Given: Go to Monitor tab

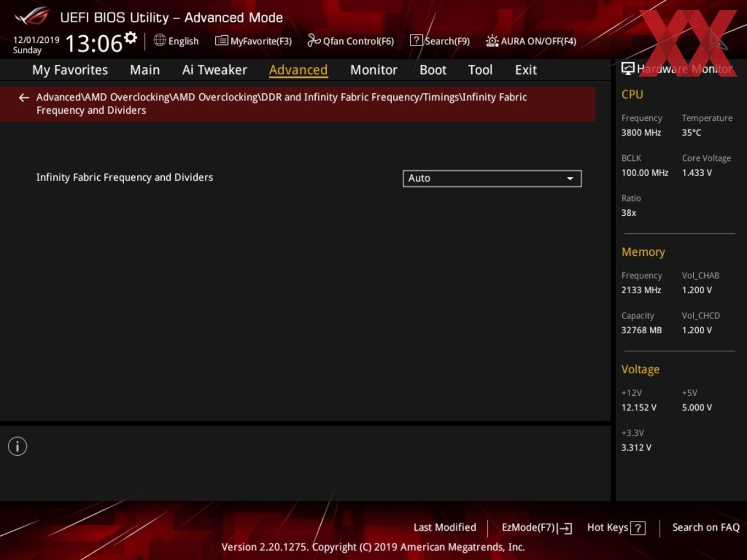Looking at the screenshot, I should pos(374,70).
